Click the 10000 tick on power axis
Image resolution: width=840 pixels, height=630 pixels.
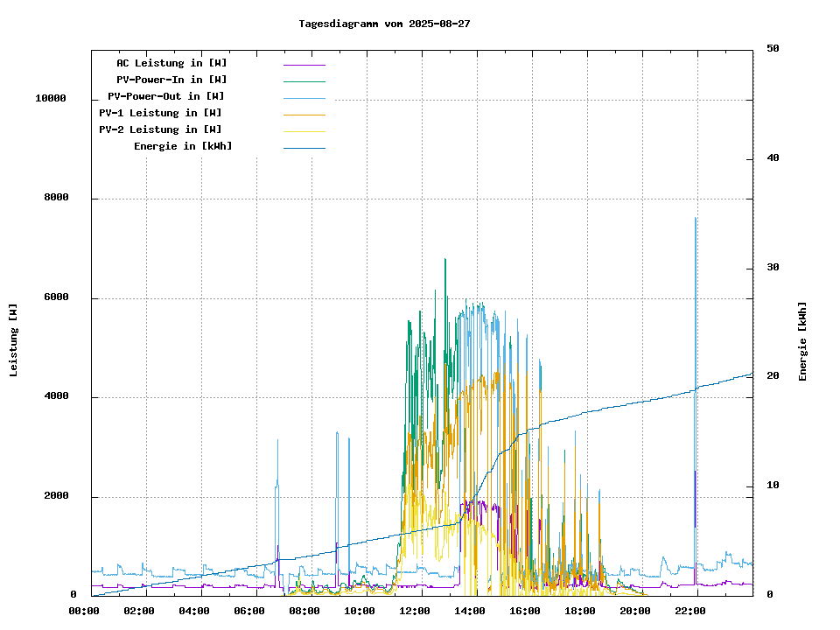51,99
